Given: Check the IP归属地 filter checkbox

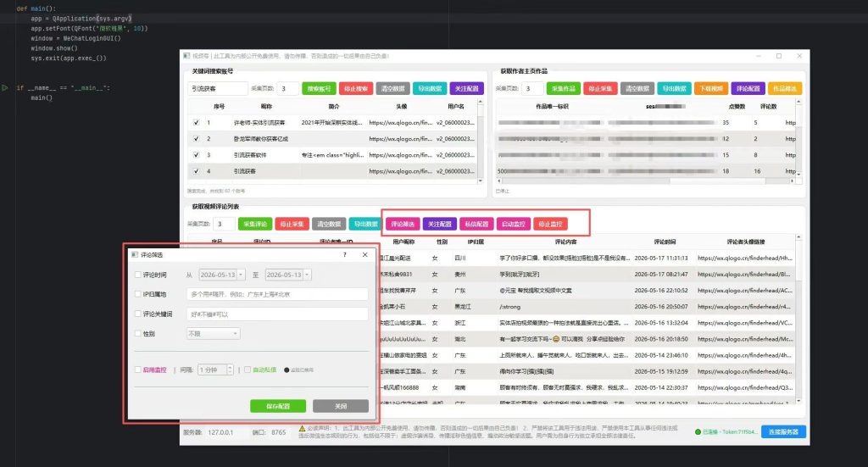Looking at the screenshot, I should [x=138, y=294].
